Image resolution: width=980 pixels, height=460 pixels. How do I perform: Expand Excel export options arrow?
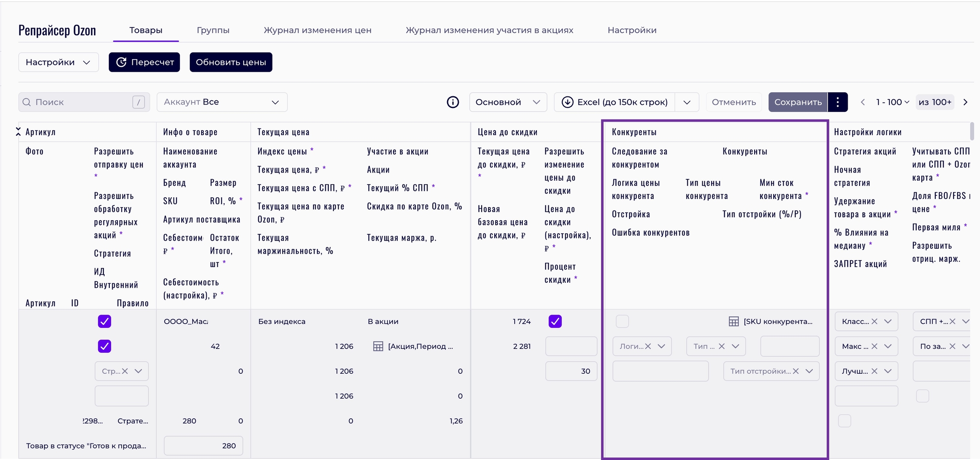(x=687, y=102)
